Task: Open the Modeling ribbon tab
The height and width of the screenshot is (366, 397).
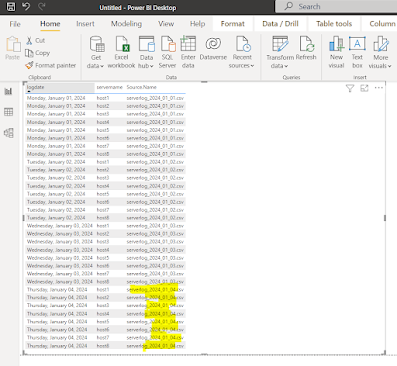Action: click(x=126, y=24)
